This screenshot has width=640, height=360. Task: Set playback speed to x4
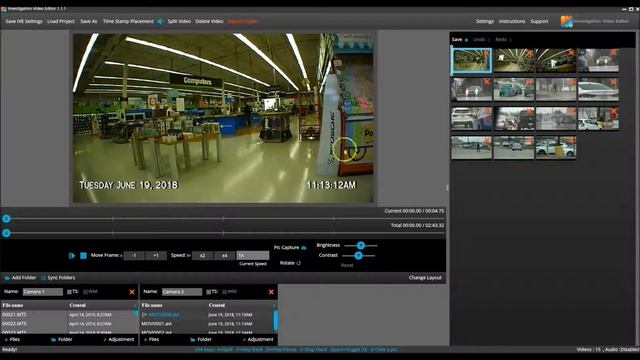[224, 256]
